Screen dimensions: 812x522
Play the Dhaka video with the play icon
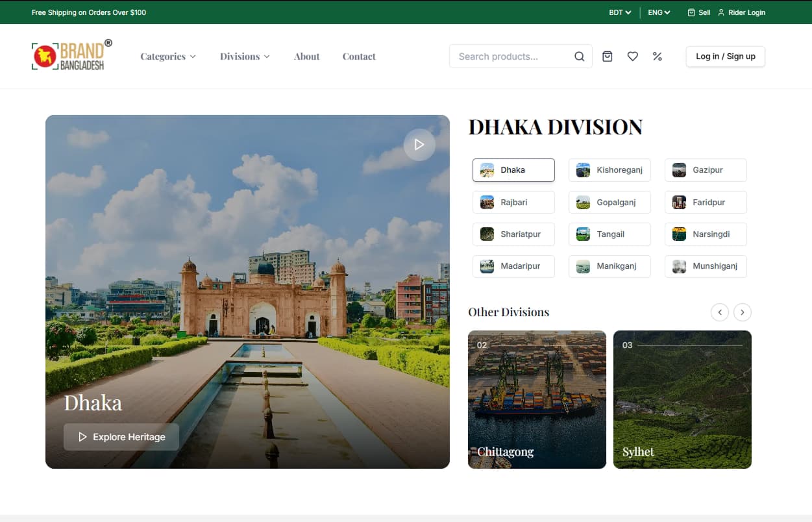419,144
